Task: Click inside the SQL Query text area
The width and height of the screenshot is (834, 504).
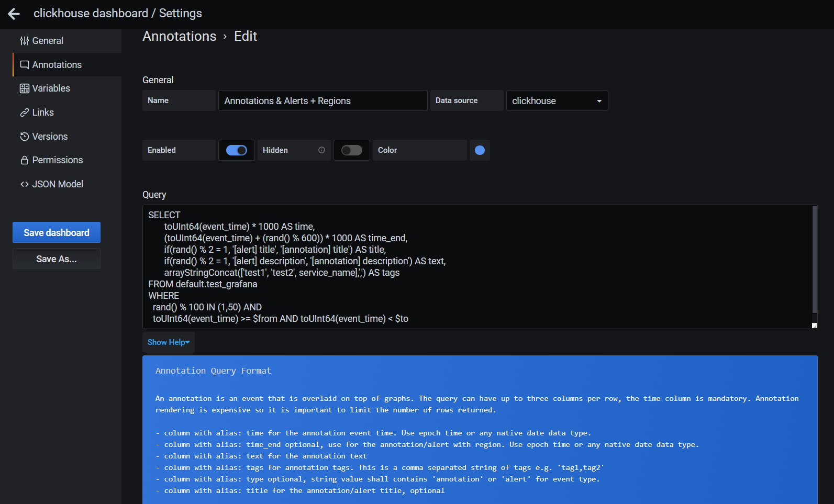Action: tap(477, 267)
